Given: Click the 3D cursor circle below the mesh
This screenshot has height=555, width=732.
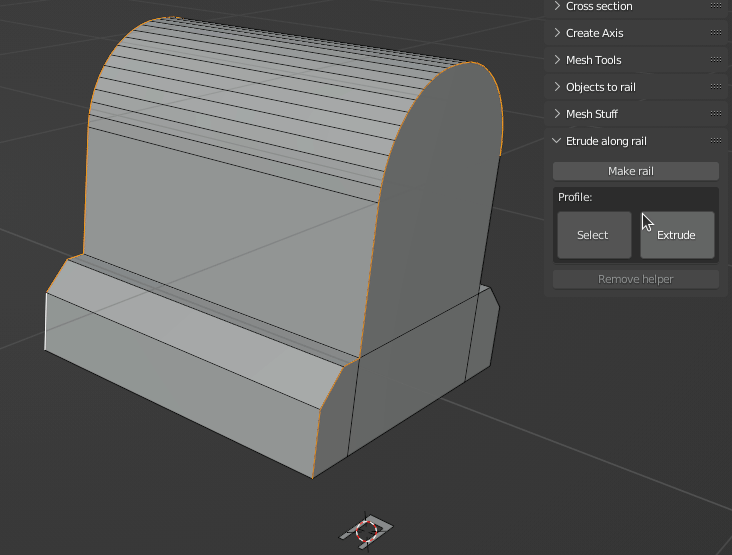Looking at the screenshot, I should (x=367, y=530).
